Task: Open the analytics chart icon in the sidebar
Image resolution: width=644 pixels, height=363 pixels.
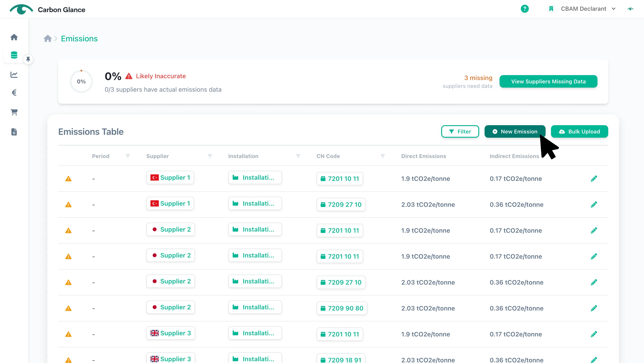Action: pos(14,74)
